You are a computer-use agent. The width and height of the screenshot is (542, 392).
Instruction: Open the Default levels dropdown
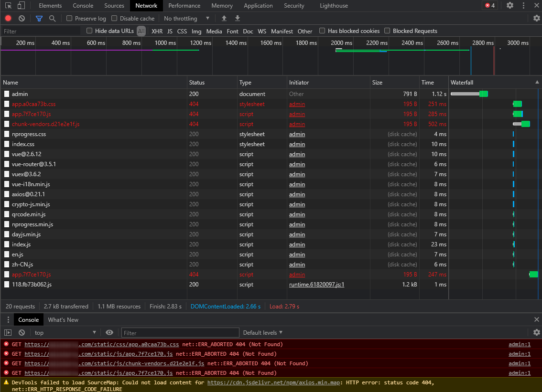(x=262, y=332)
